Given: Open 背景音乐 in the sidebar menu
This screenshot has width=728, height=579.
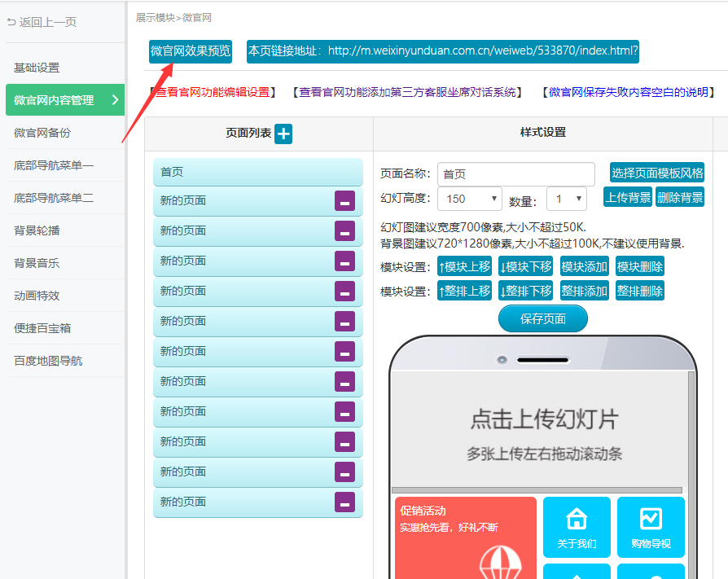Looking at the screenshot, I should (37, 263).
